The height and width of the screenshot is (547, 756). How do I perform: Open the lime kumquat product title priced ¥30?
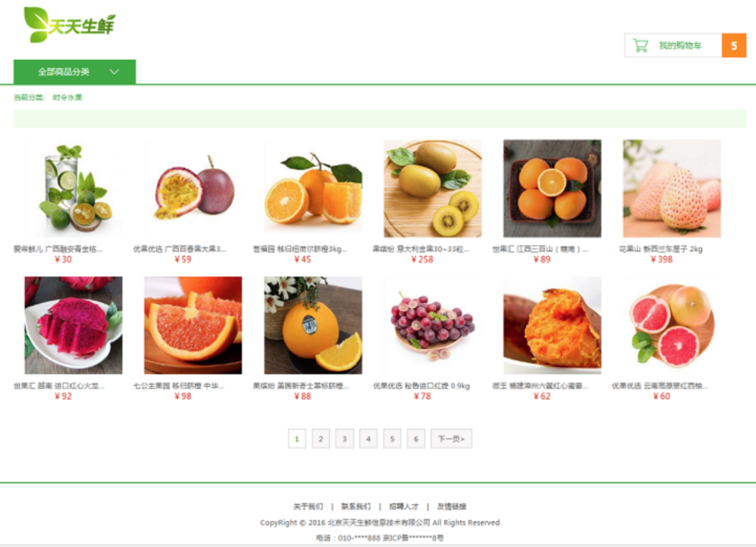(58, 249)
